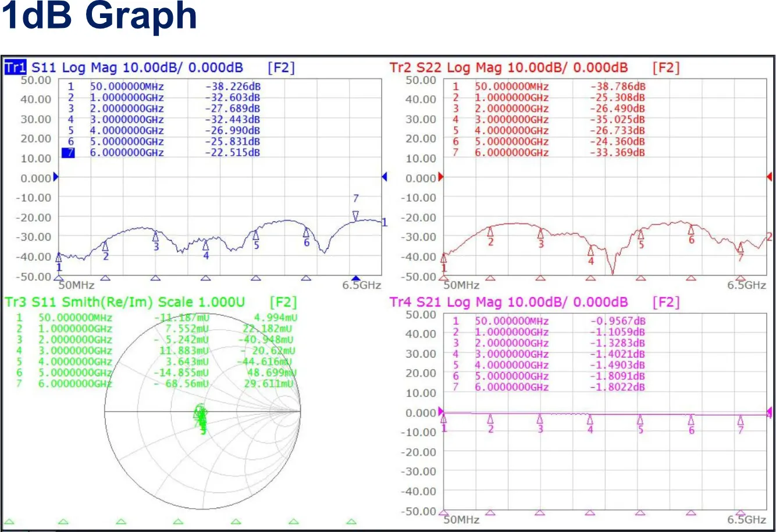This screenshot has height=532, width=776.
Task: Click the S21 insertion loss value -1.8091dB
Action: click(617, 376)
